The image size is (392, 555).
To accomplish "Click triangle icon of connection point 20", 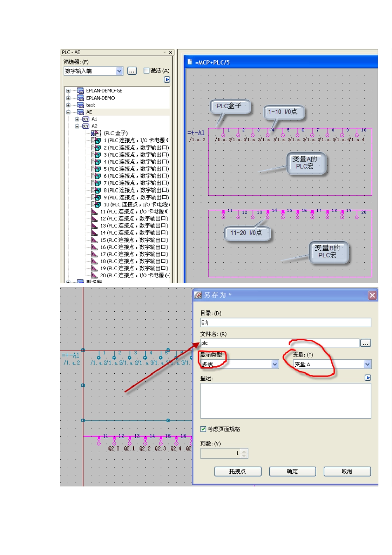I will pos(94,275).
